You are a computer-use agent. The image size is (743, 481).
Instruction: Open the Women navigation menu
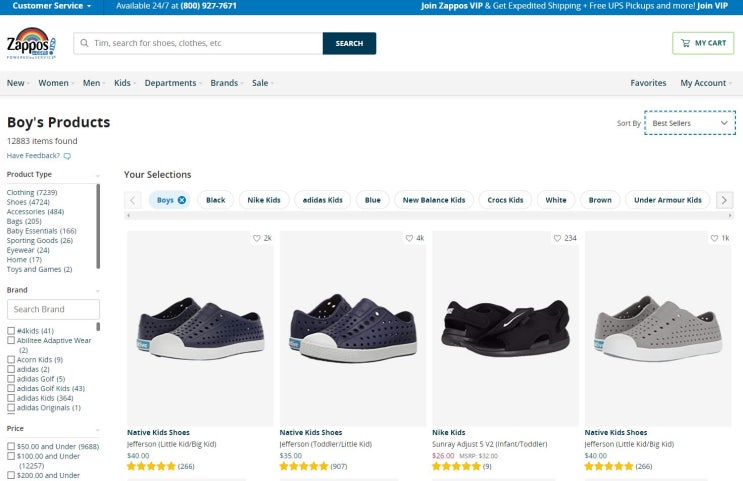56,83
